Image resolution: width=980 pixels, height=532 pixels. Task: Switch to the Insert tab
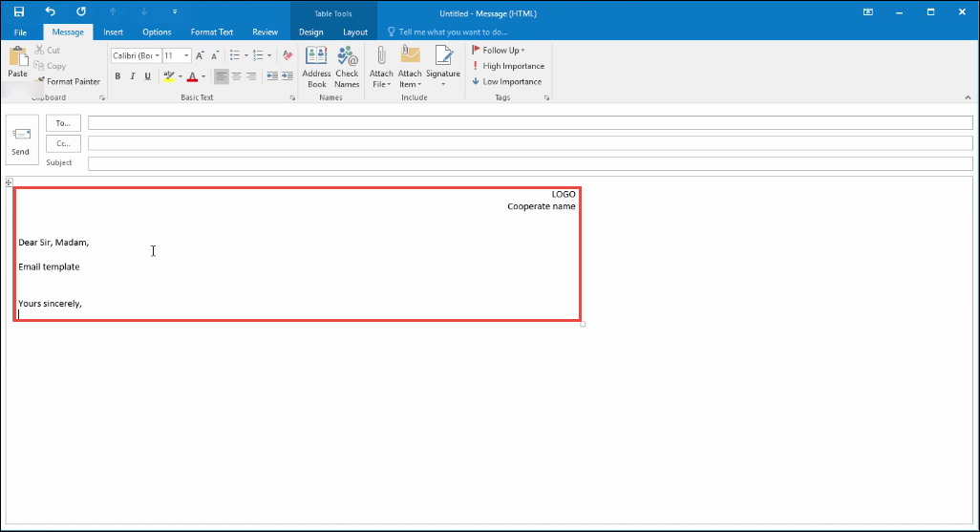(x=113, y=32)
